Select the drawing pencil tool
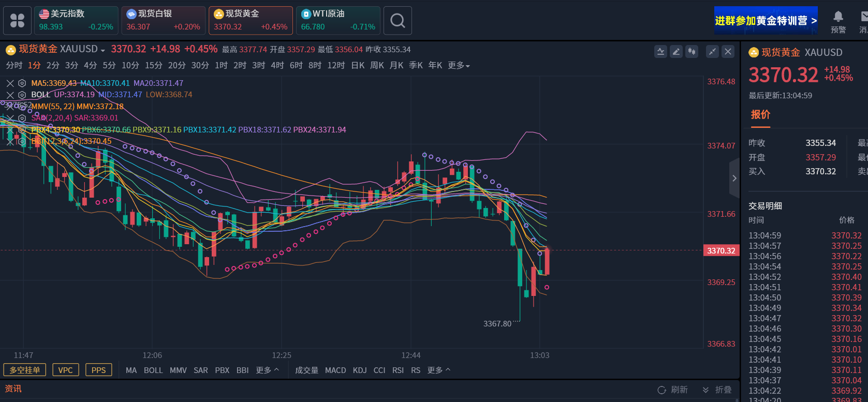Viewport: 868px width, 402px height. coord(676,52)
